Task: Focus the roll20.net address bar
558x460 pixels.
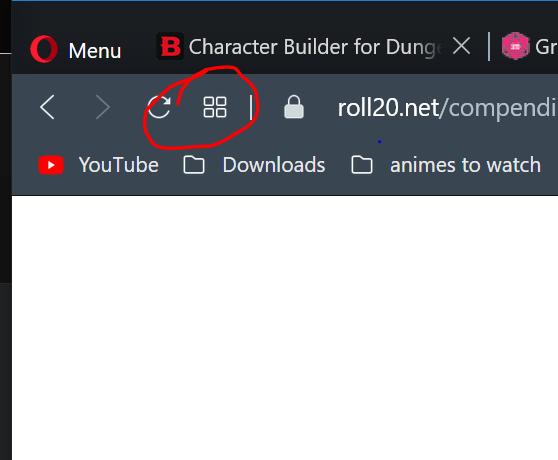Action: [x=446, y=108]
